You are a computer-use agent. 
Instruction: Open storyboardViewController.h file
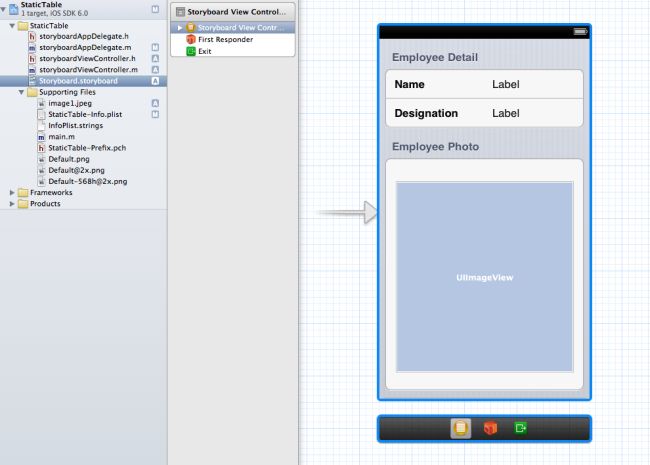click(x=87, y=59)
